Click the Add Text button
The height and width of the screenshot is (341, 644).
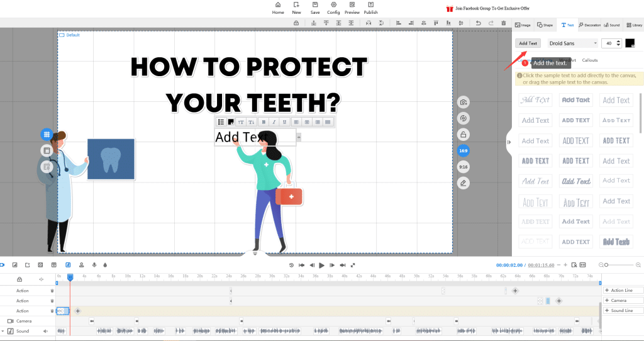tap(528, 43)
